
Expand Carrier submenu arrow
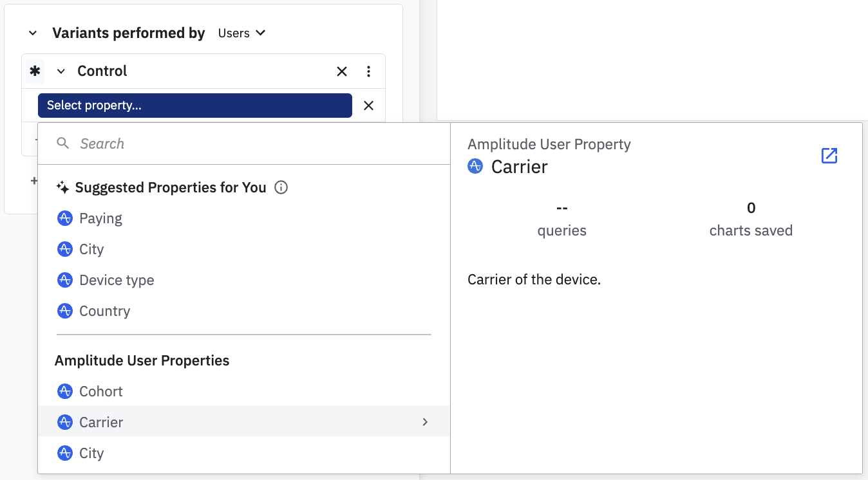coord(425,422)
